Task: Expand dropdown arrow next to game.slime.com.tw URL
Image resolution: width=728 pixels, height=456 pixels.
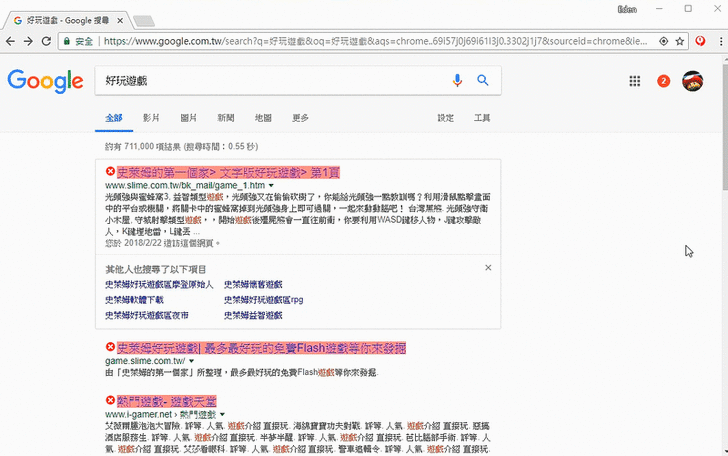Action: (190, 361)
